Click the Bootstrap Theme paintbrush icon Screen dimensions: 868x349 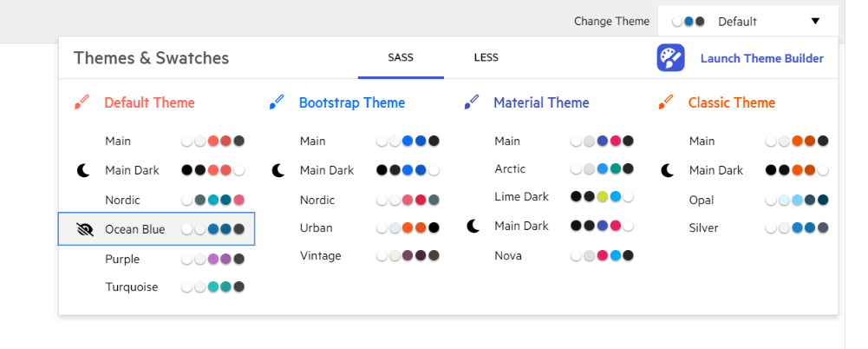click(x=277, y=102)
